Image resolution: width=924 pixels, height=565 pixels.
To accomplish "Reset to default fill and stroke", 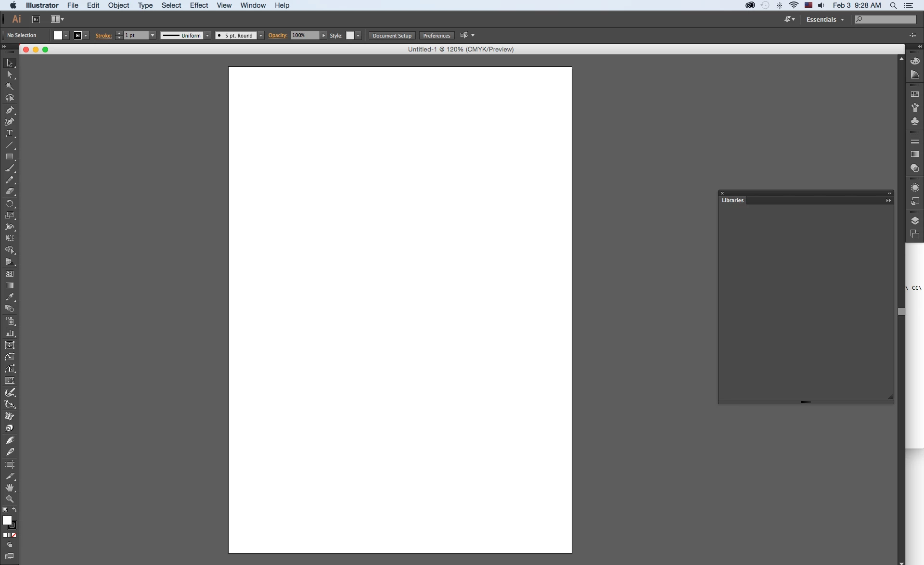I will [5, 510].
